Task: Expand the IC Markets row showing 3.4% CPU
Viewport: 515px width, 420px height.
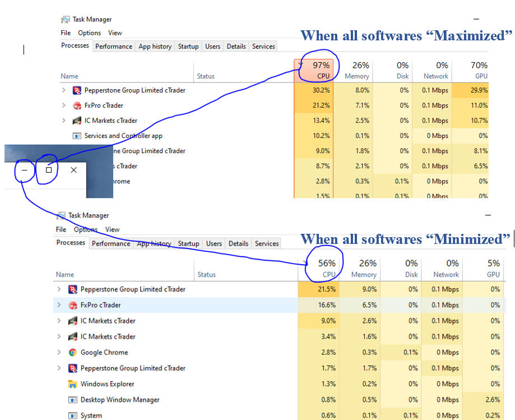Action: [59, 336]
